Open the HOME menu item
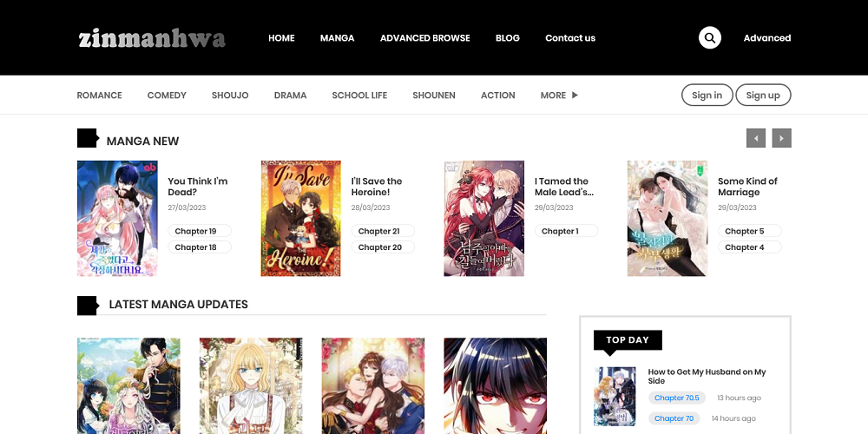The image size is (868, 434). 281,38
